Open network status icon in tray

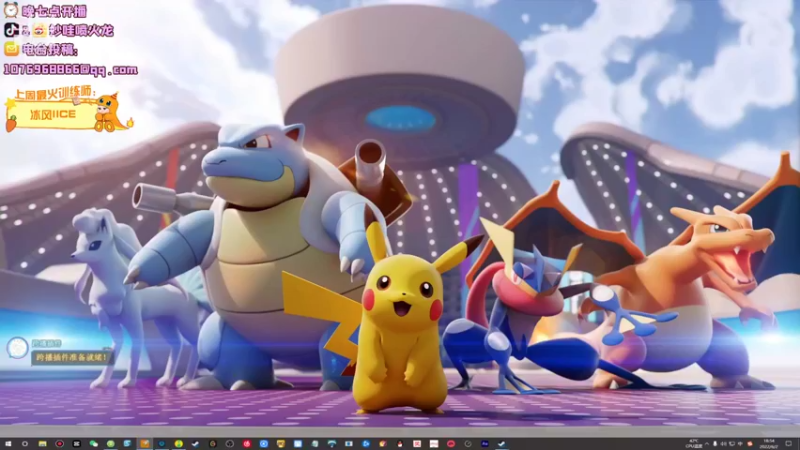click(732, 444)
